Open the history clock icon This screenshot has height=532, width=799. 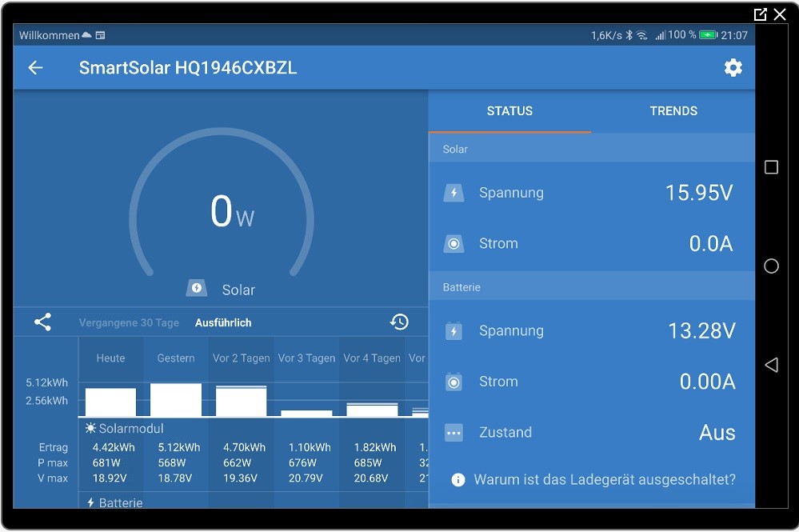point(400,322)
